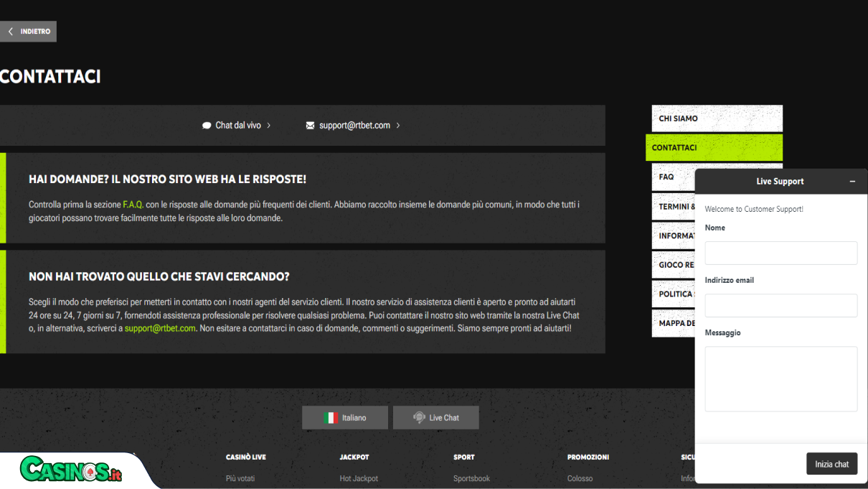
Task: Click the Indirizzo email input field
Action: (780, 305)
